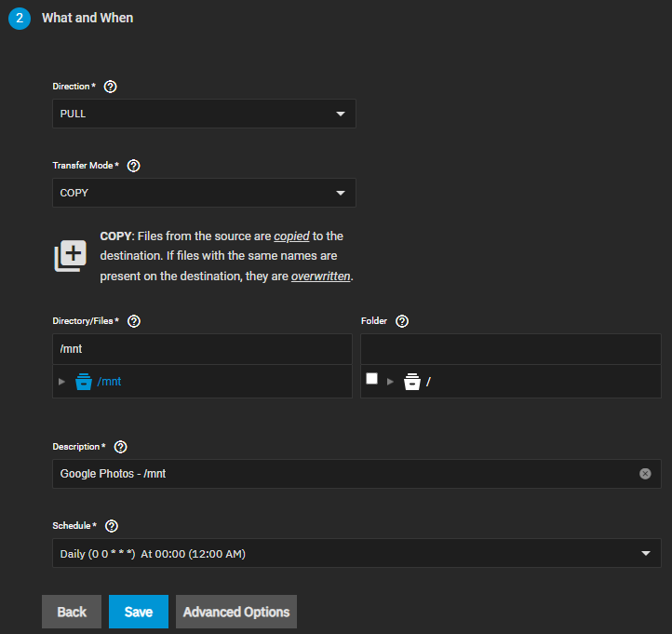
Task: Open the Transfer Mode COPY dropdown
Action: click(203, 193)
